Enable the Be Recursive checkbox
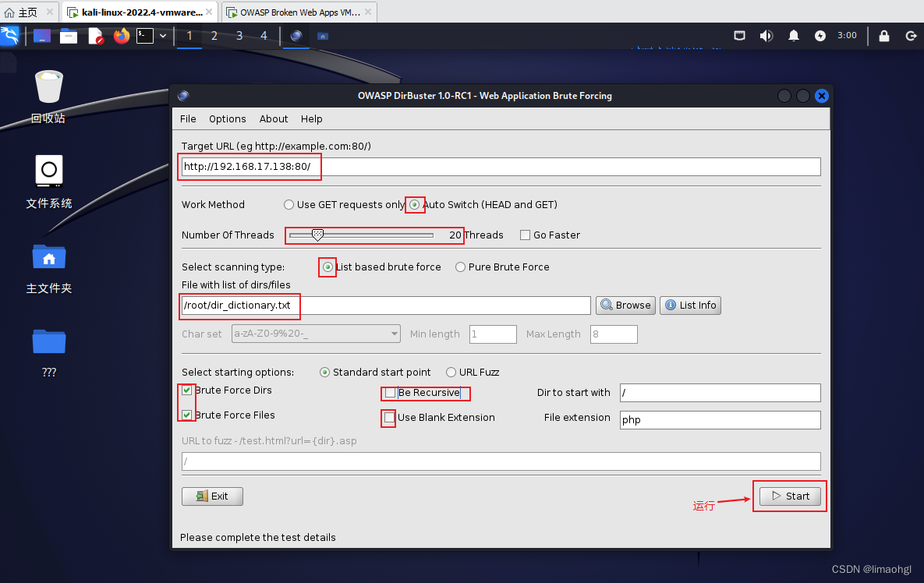This screenshot has width=924, height=583. (x=390, y=393)
